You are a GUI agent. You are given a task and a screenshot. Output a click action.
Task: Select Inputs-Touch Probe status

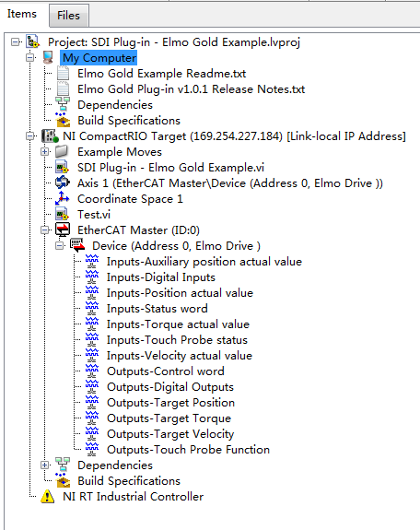(x=177, y=340)
